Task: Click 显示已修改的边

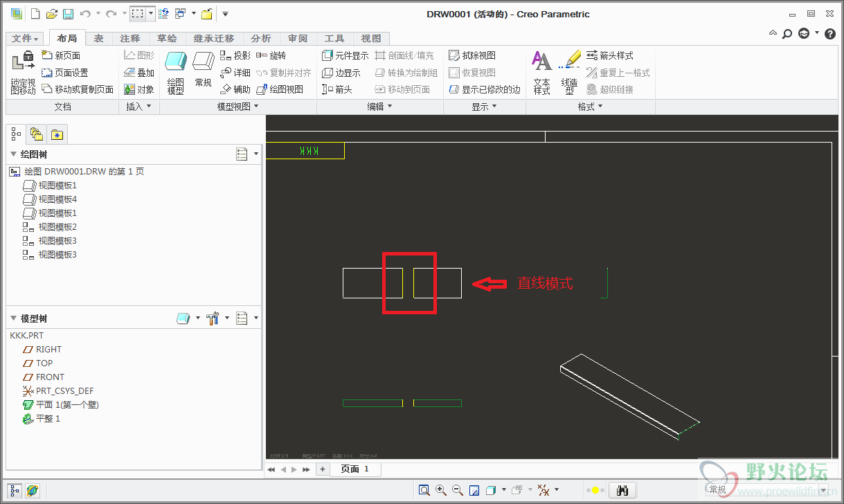Action: [x=485, y=89]
